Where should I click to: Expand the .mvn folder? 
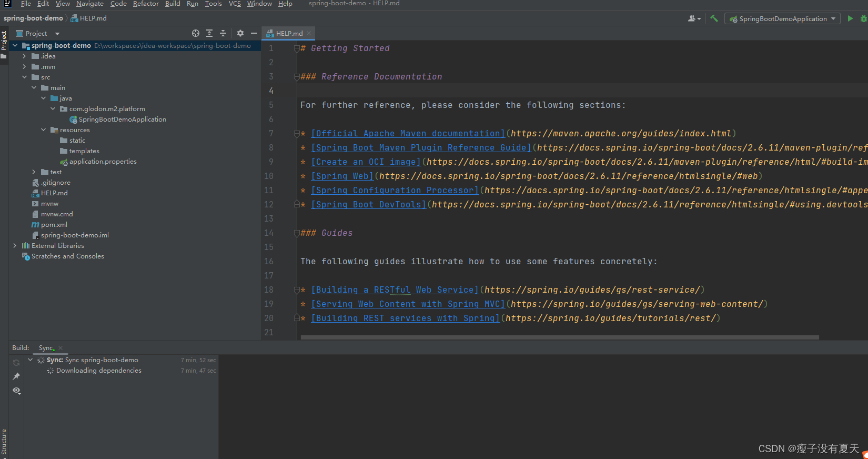tap(24, 67)
